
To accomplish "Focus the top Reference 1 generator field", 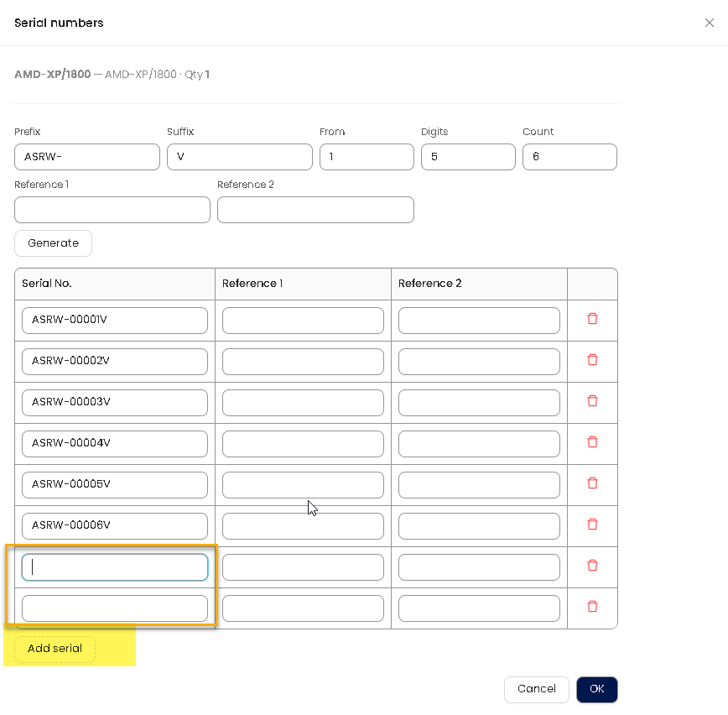I will coord(112,210).
